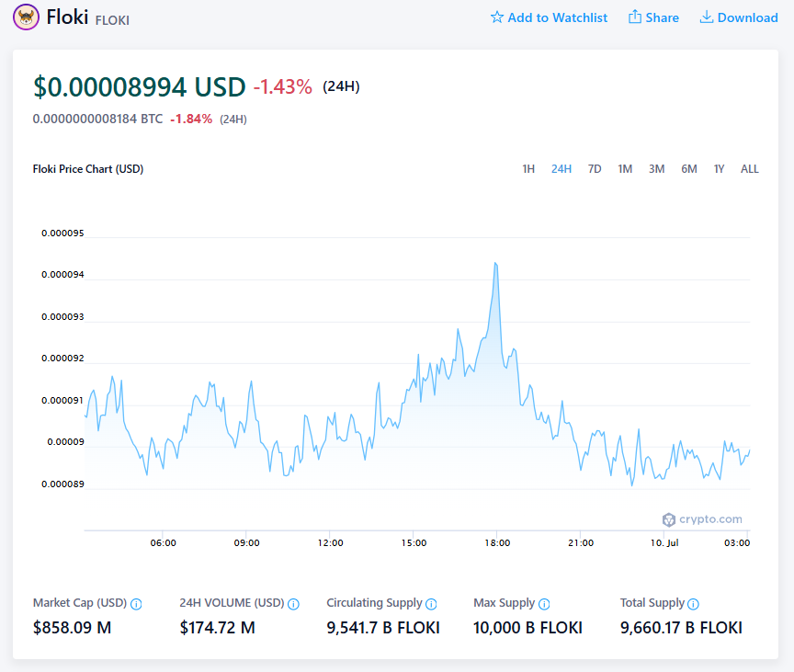
Task: Click the $0.00008994 USD price
Action: [x=140, y=87]
